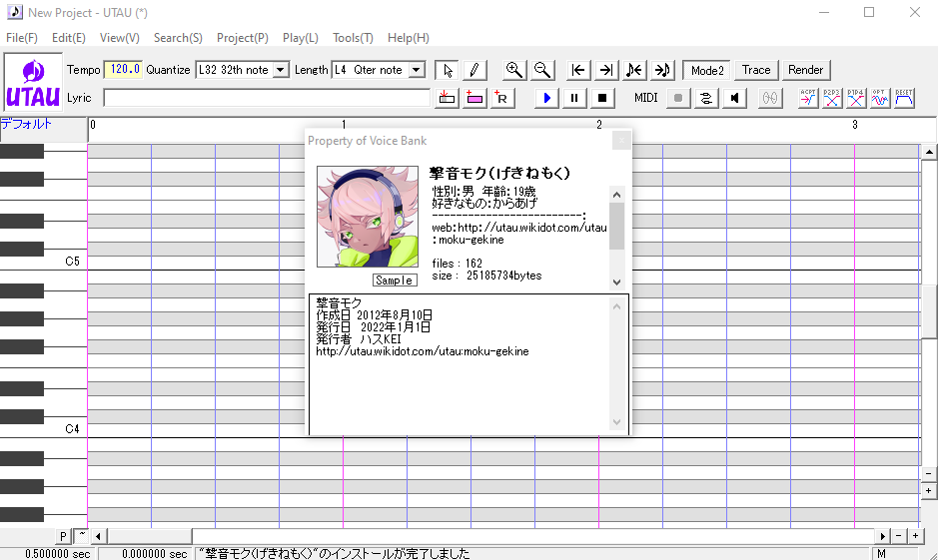Open the View menu

coord(119,38)
